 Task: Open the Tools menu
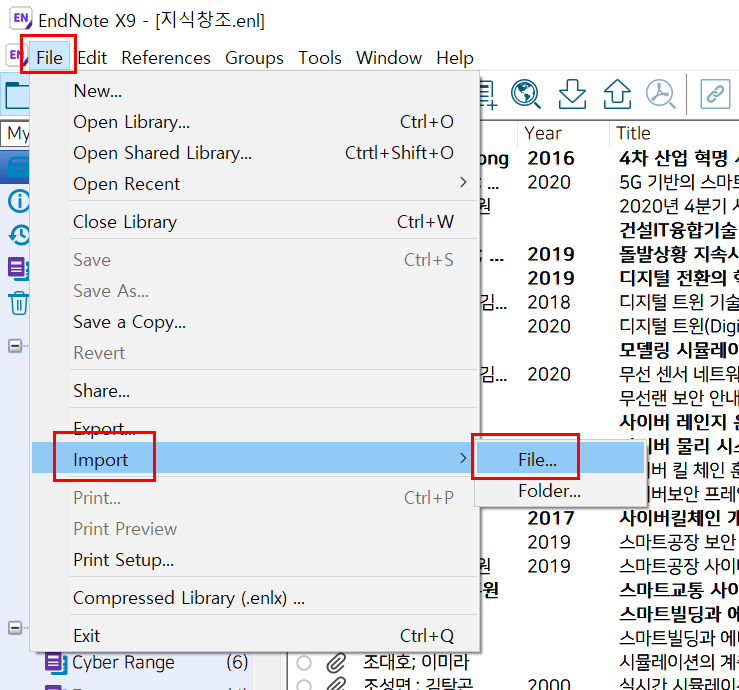click(320, 58)
